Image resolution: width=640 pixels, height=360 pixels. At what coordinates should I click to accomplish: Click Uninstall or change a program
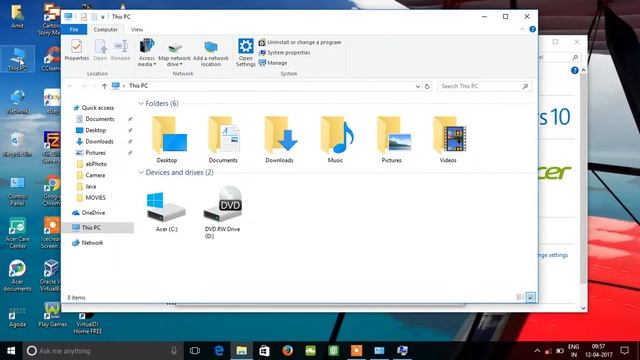pyautogui.click(x=300, y=42)
